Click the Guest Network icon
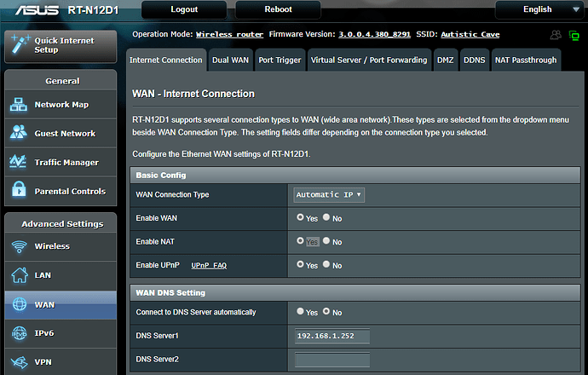Viewport: 588px width, 375px height. (19, 134)
